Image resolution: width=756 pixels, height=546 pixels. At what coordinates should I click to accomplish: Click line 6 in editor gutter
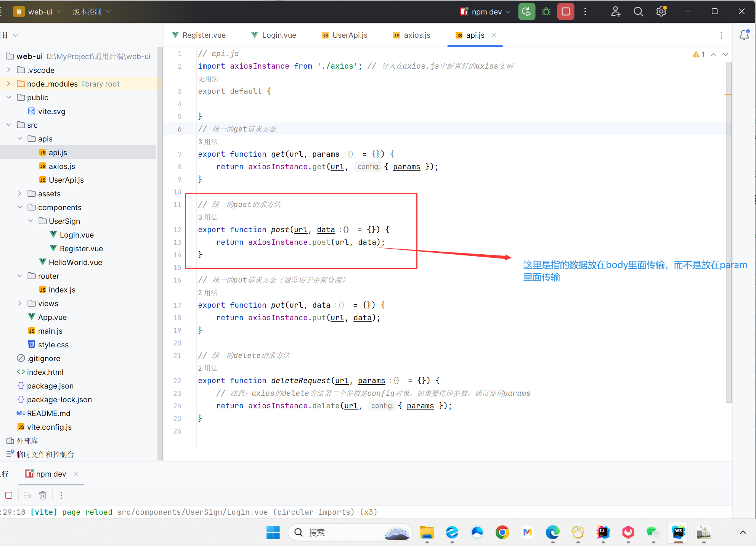coord(180,129)
